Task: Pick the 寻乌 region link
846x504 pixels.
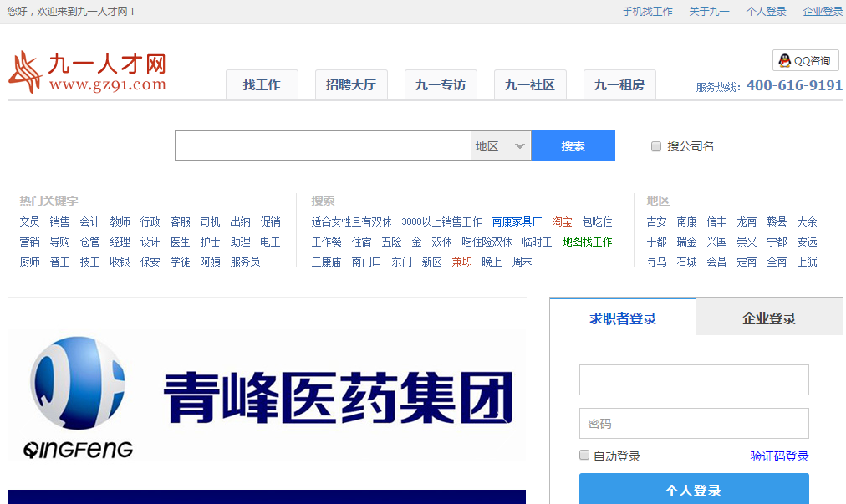Action: pos(656,262)
